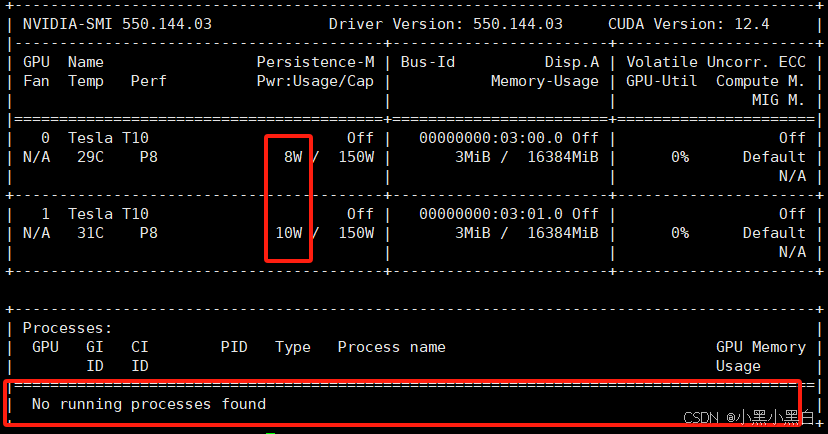Click the Bus-Id column header
Viewport: 828px width, 434px height.
[x=428, y=62]
